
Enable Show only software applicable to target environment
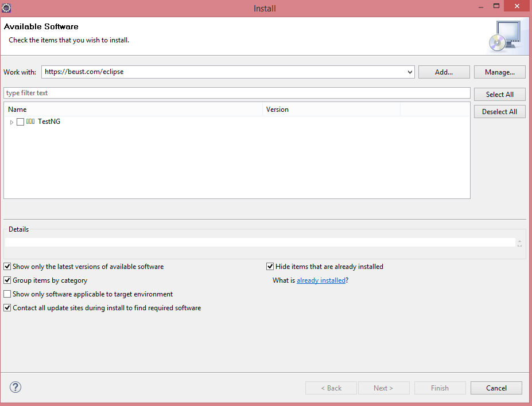pyautogui.click(x=7, y=294)
